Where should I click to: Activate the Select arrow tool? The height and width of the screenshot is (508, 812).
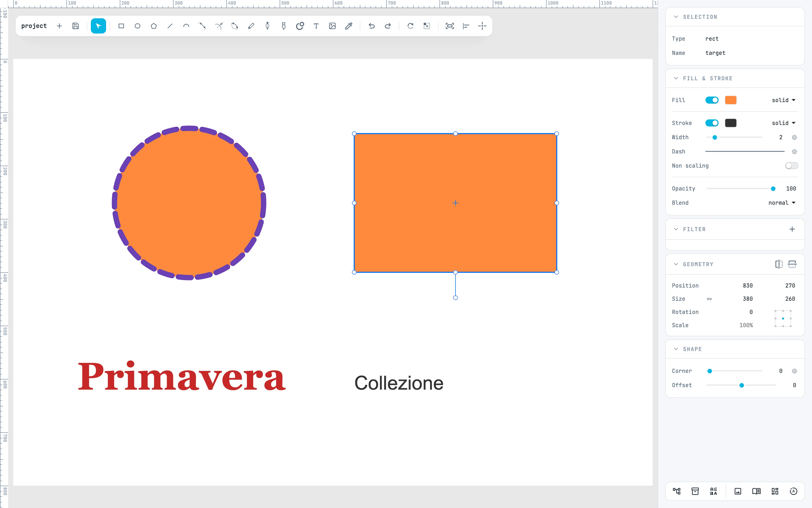point(98,26)
